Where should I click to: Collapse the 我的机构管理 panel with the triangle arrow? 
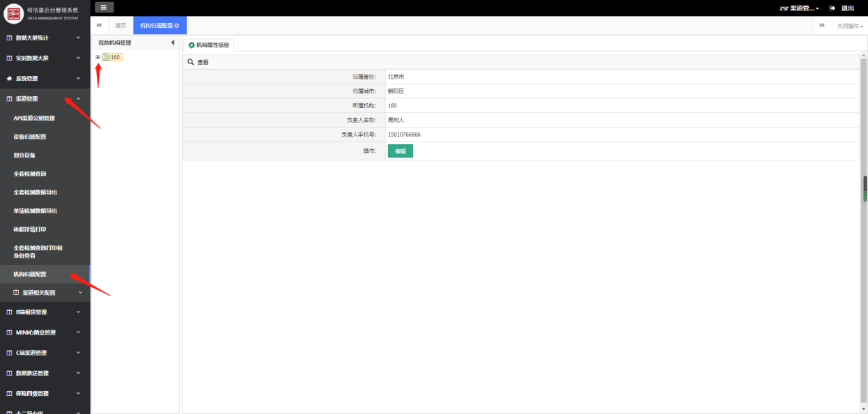tap(173, 43)
